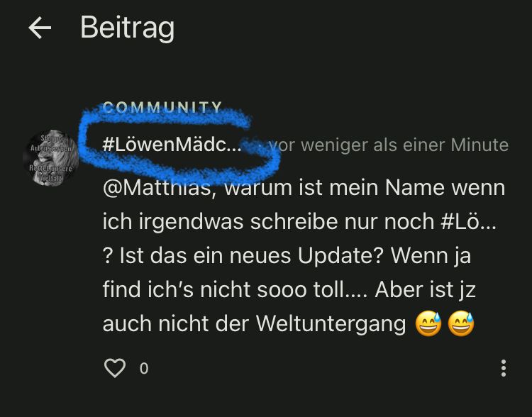Tap the text 'Ist das ein neues Update?'
Screen dimensions: 532x417
pos(251,255)
